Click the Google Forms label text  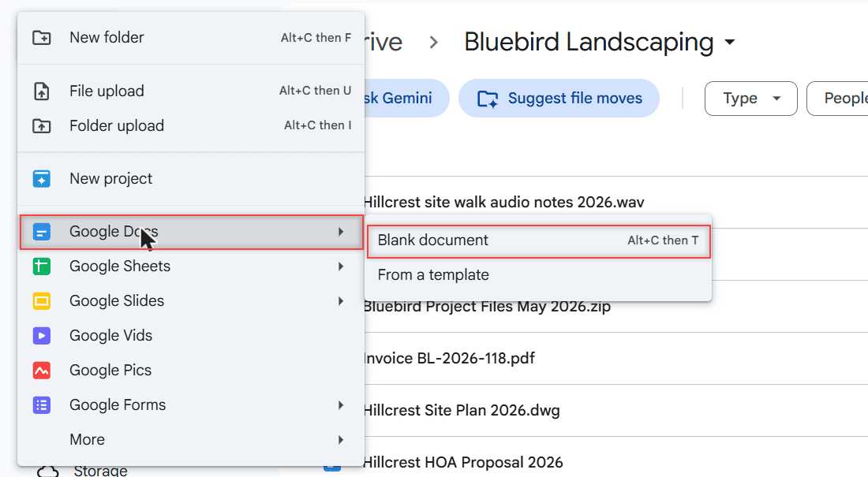118,405
